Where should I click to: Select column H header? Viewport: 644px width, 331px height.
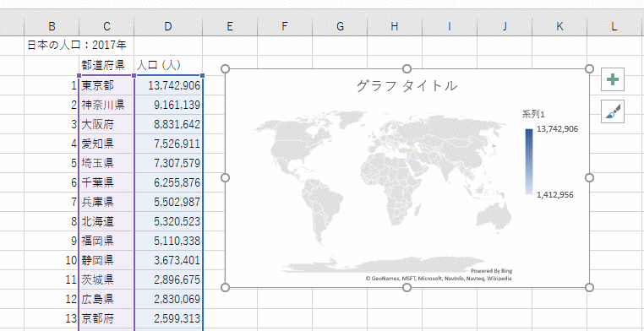pos(395,27)
